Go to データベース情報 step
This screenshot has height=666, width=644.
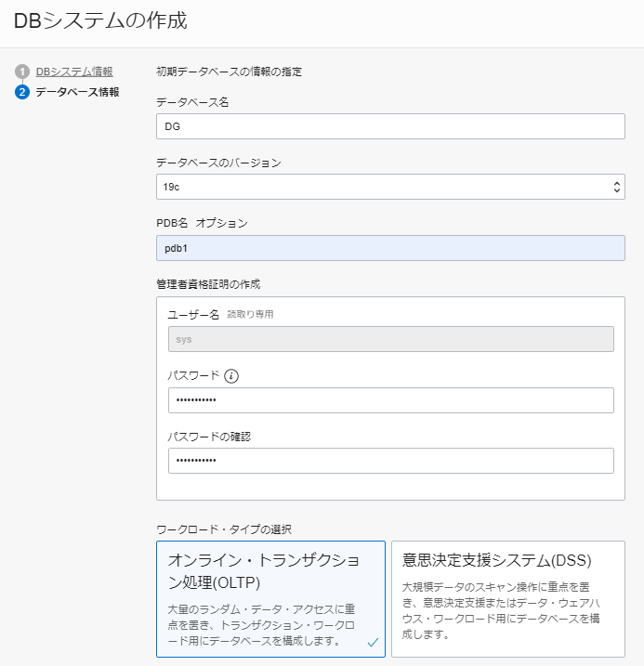coord(77,92)
